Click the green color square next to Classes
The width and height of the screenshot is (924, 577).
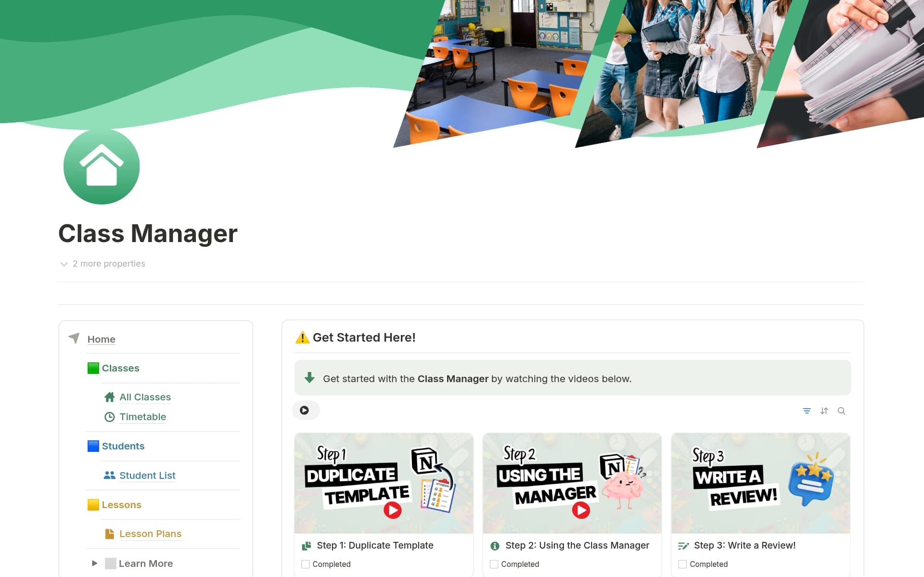tap(92, 368)
